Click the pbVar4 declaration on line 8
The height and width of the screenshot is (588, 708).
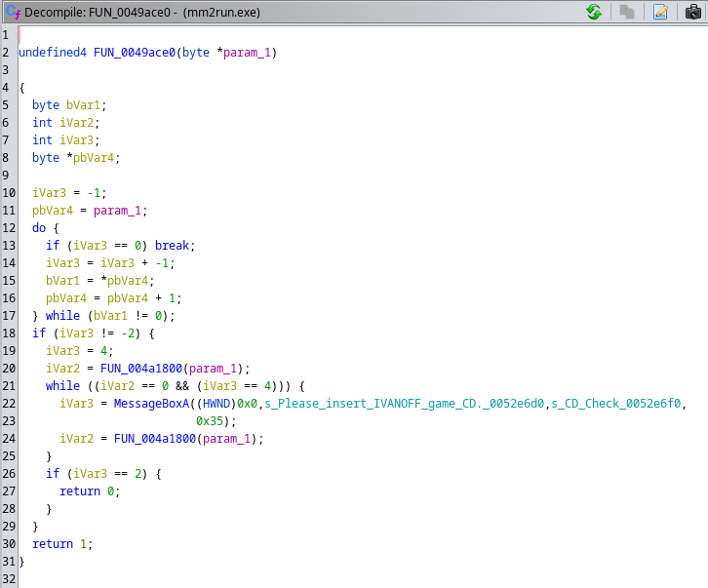[x=94, y=158]
